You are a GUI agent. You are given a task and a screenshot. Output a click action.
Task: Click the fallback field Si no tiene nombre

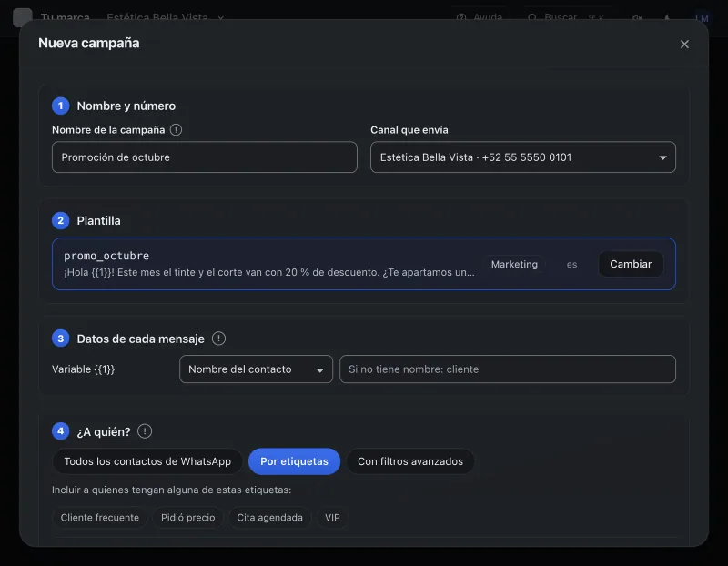(508, 369)
